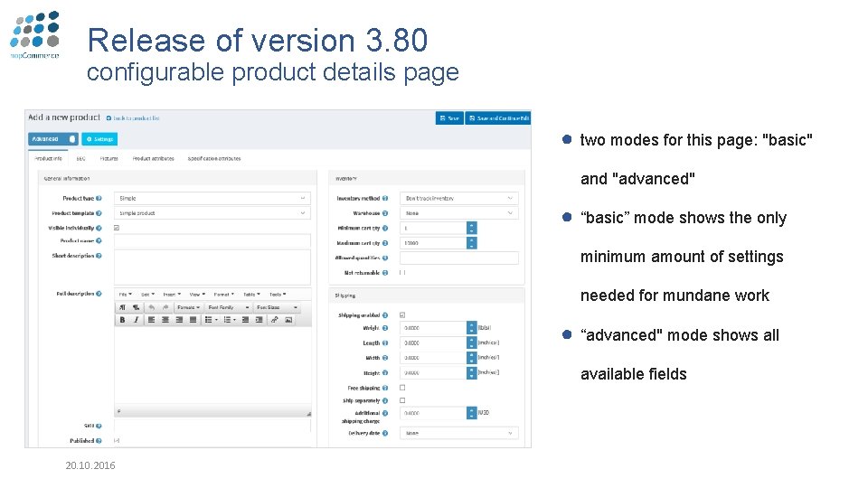Screen dimensions: 868x488
Task: Open the Product template help icon
Action: pyautogui.click(x=99, y=213)
